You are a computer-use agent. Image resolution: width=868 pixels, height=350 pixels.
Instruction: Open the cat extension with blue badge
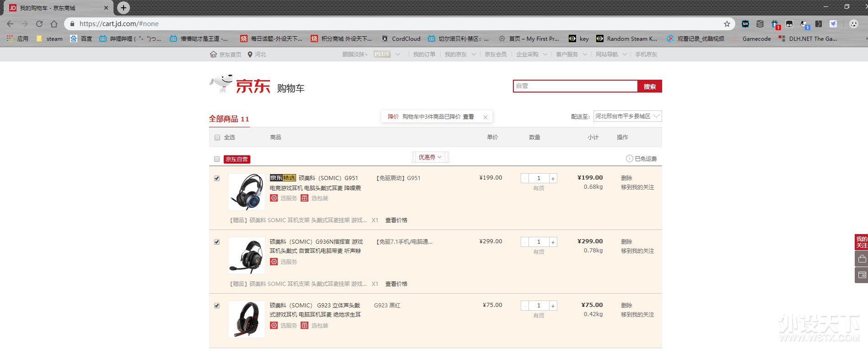pyautogui.click(x=804, y=24)
